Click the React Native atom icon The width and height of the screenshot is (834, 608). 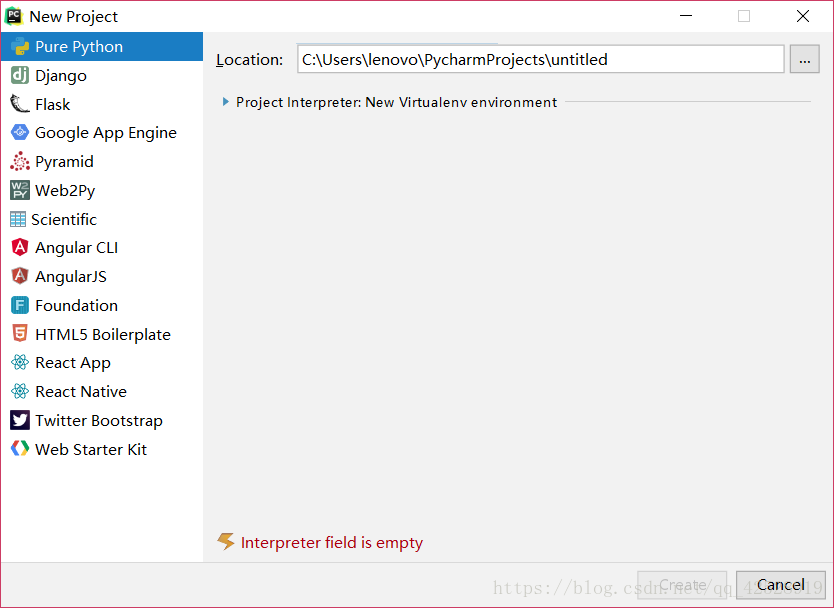point(20,392)
